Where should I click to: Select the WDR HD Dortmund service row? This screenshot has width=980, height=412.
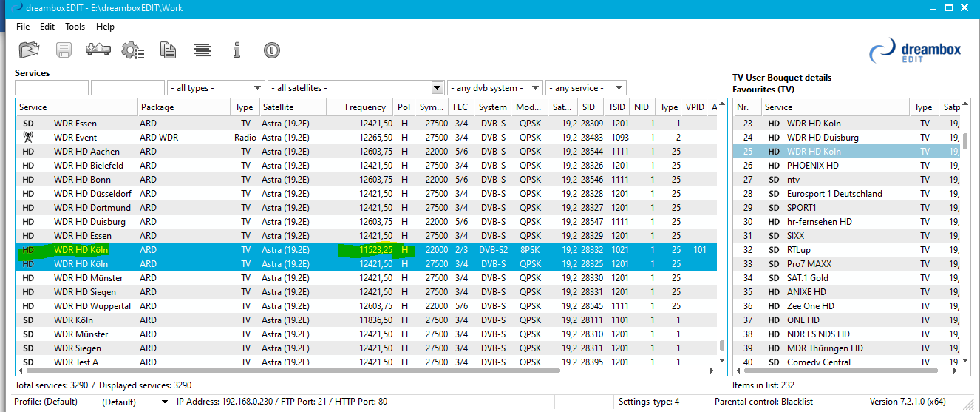[x=367, y=208]
